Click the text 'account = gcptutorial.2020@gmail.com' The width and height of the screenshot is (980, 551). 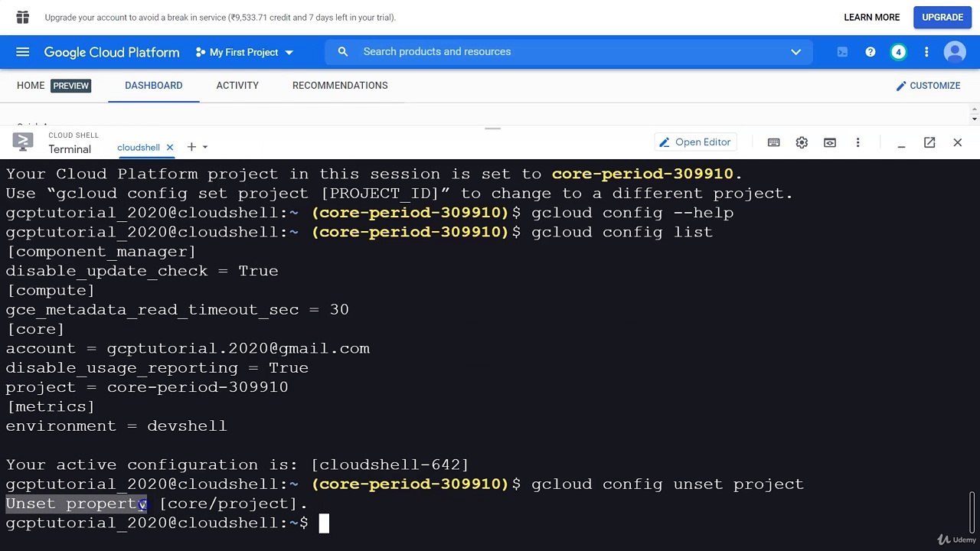[x=188, y=348]
